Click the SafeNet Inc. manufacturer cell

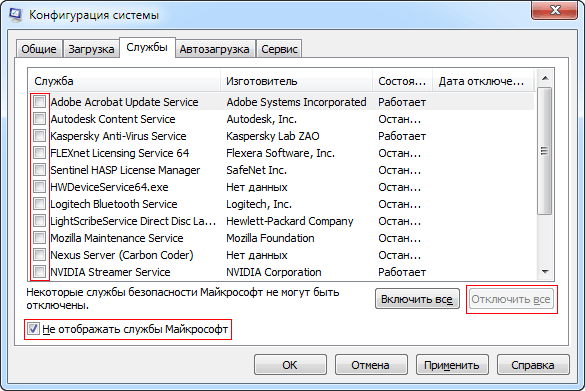[256, 170]
